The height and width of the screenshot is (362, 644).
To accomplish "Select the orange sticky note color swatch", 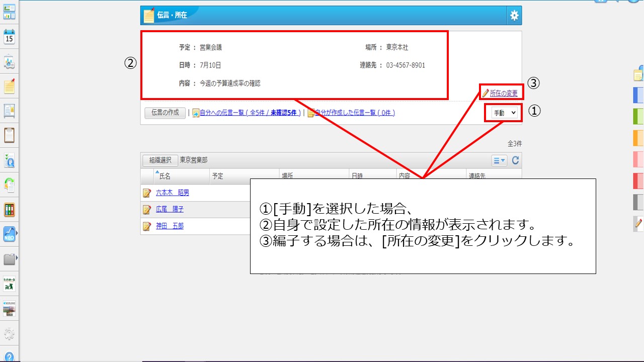I will tap(638, 138).
